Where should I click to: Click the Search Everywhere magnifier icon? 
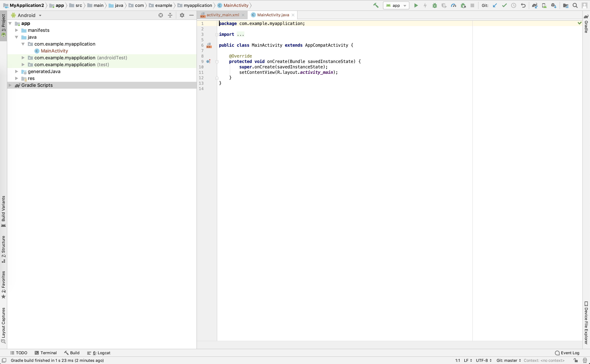[x=575, y=5]
